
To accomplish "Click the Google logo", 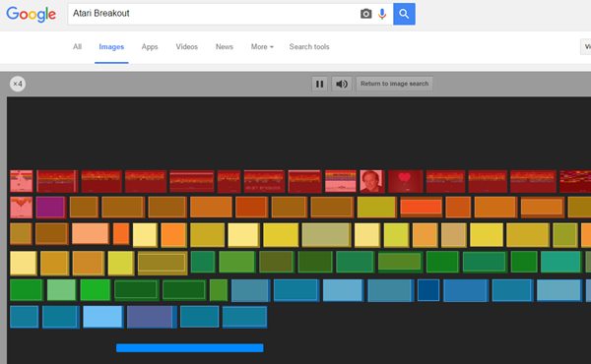I will 31,15.
